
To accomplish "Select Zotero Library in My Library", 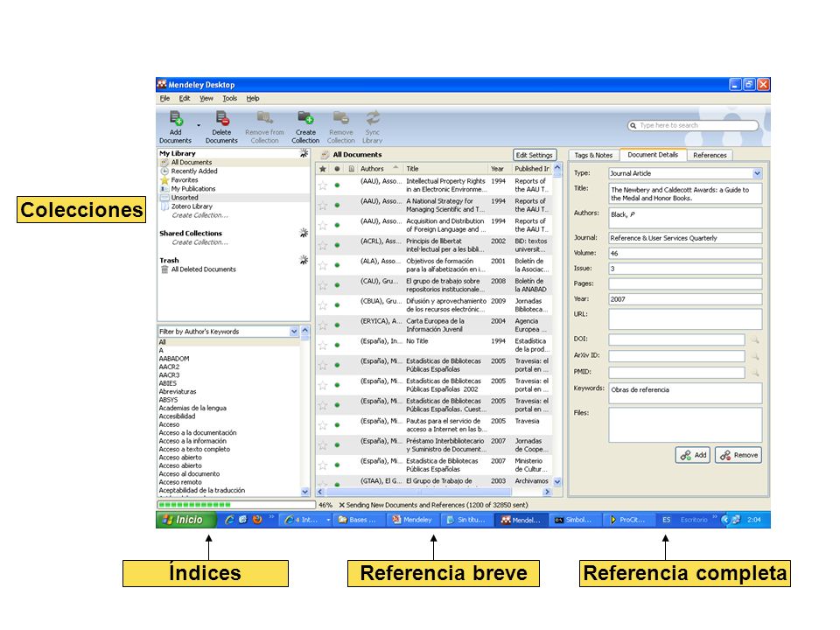I will pos(192,206).
